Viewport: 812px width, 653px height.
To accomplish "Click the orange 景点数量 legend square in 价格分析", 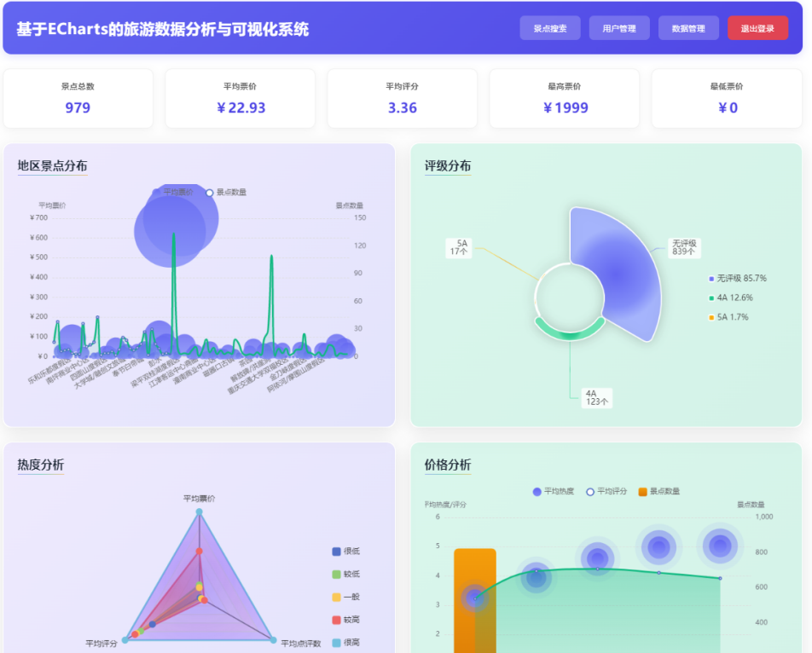I will [642, 492].
